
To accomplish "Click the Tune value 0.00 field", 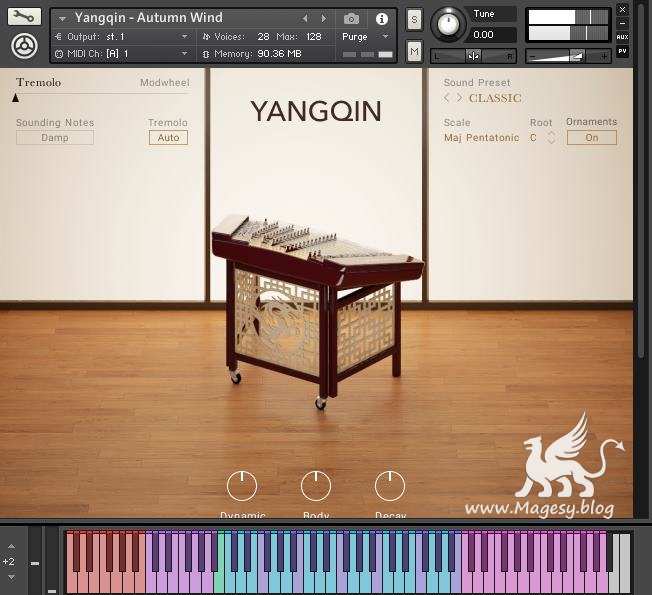I will pyautogui.click(x=492, y=35).
